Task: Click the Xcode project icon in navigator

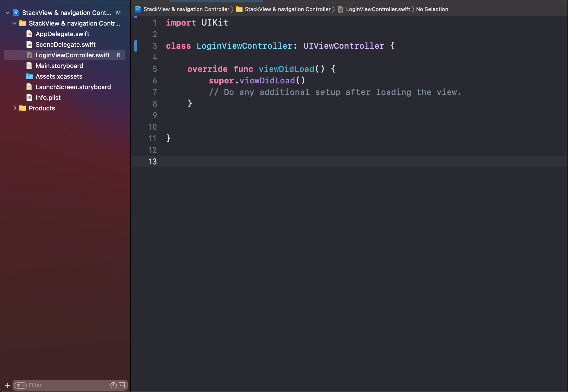Action: point(16,13)
